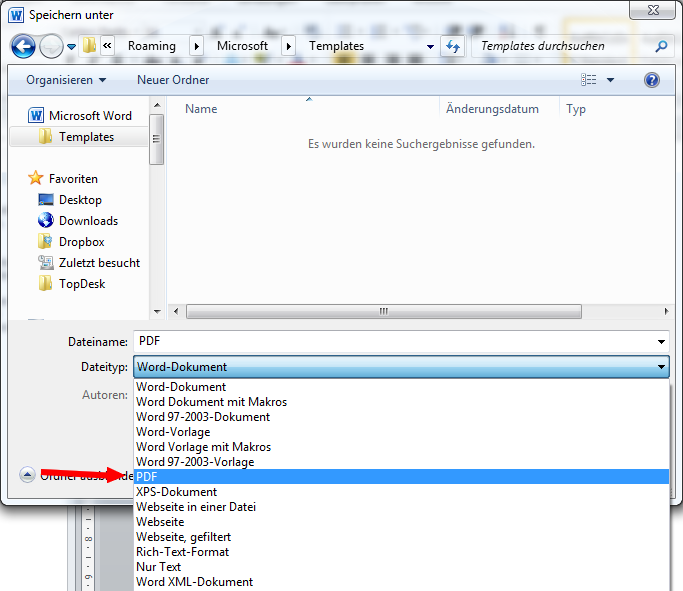Open Zuletzt besucht from favorites
This screenshot has width=683, height=591.
coord(99,263)
